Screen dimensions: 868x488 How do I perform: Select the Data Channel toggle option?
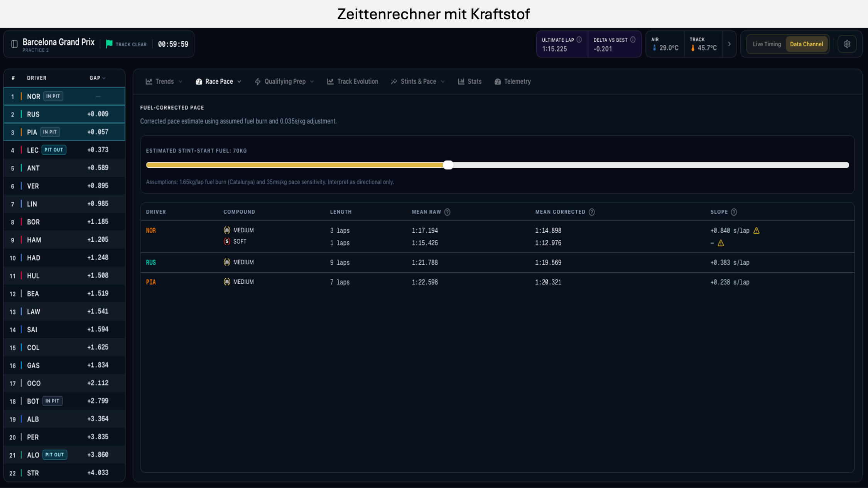click(x=806, y=44)
